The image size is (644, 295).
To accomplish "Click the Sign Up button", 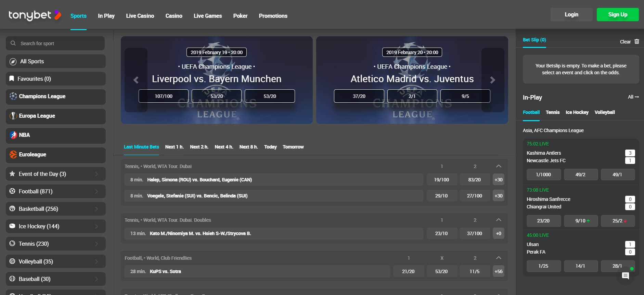I will (618, 14).
